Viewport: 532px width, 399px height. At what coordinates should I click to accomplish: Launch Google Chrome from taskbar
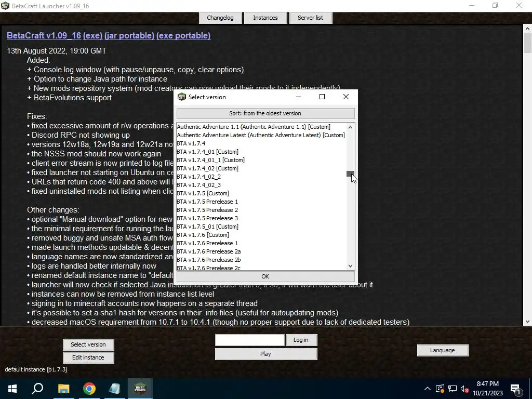tap(89, 389)
